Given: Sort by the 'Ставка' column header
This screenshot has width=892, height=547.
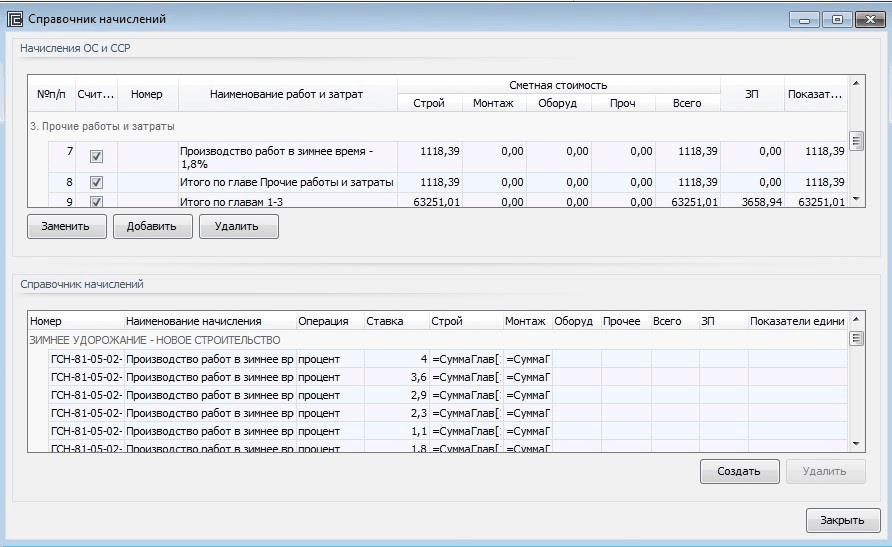Looking at the screenshot, I should pyautogui.click(x=384, y=321).
